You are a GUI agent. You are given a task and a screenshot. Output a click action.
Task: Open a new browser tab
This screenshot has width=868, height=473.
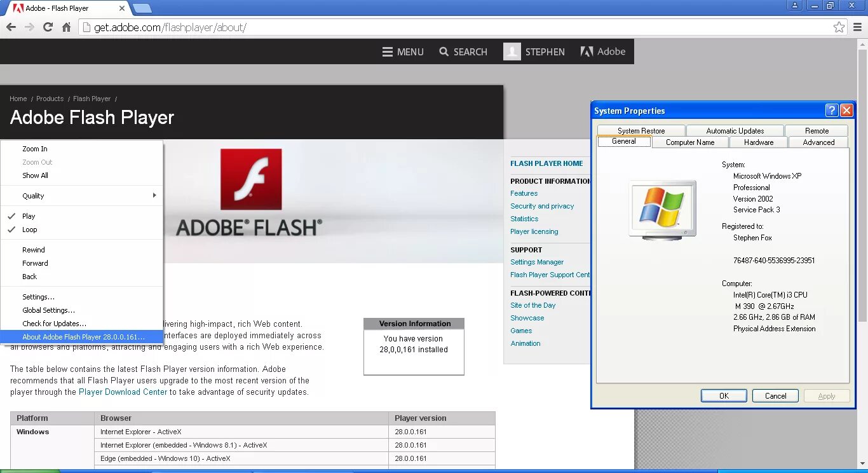[142, 8]
